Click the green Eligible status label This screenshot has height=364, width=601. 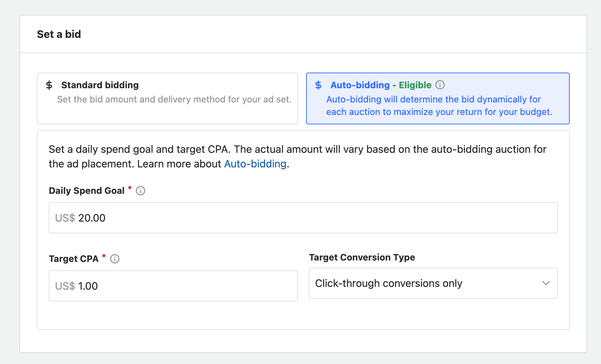[x=415, y=85]
